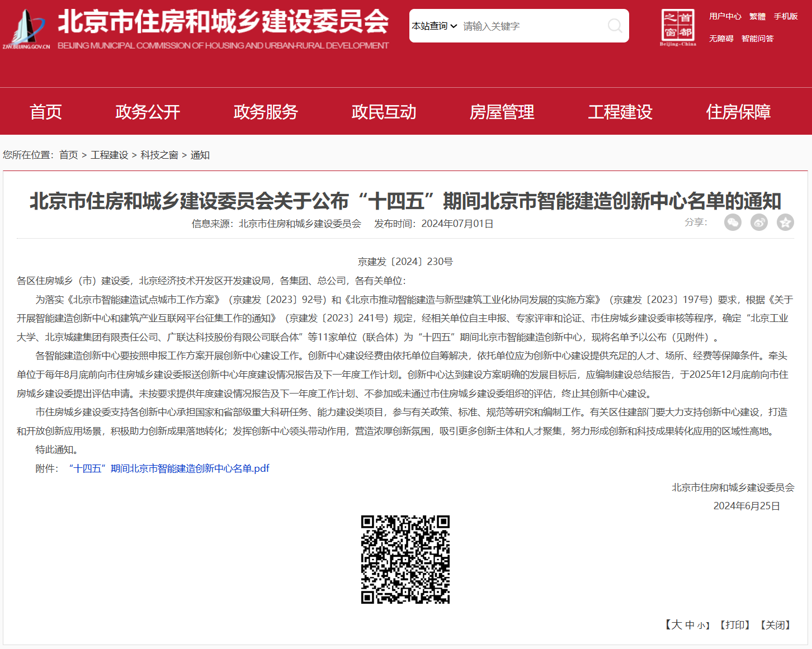
Task: Share article via Weibo icon
Action: [759, 222]
